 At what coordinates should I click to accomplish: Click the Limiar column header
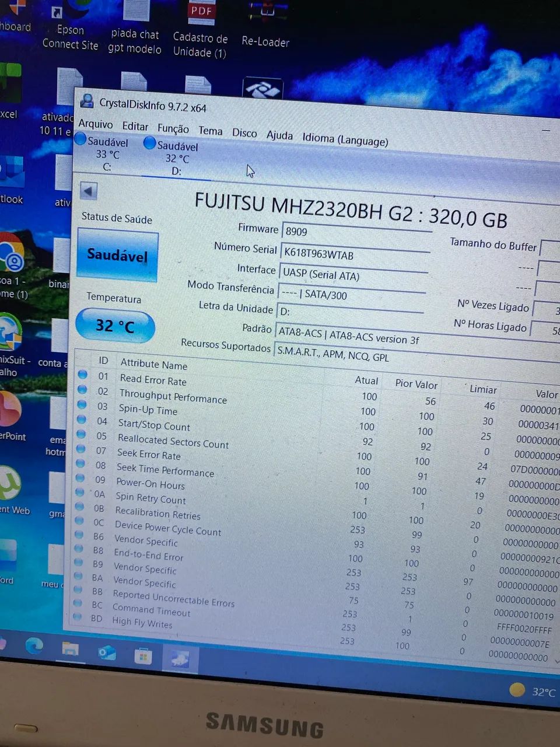tap(483, 389)
